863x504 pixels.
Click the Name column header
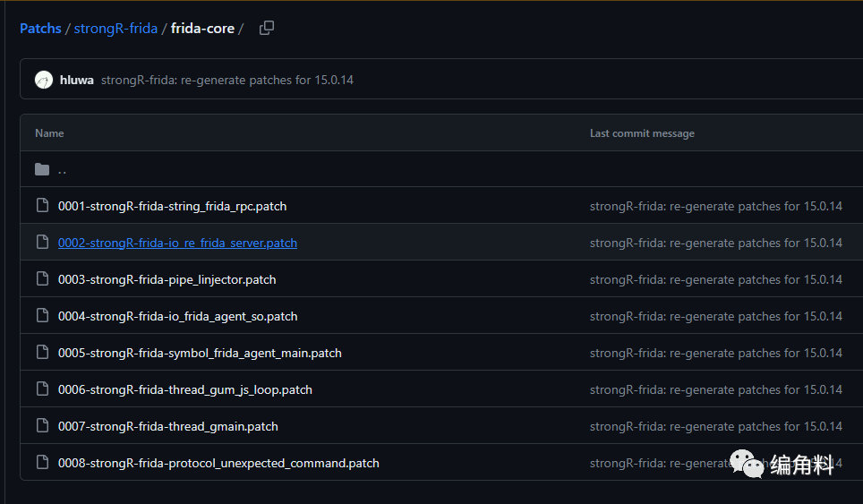[x=49, y=133]
